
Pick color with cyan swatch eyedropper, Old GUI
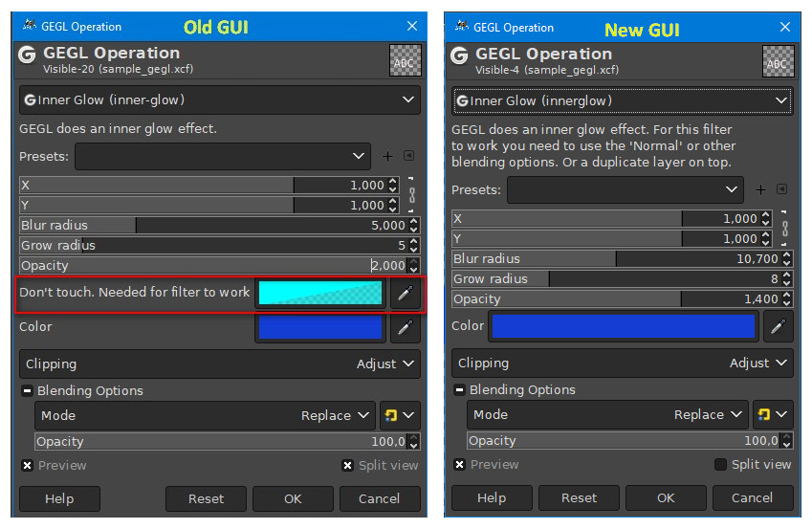click(x=405, y=294)
